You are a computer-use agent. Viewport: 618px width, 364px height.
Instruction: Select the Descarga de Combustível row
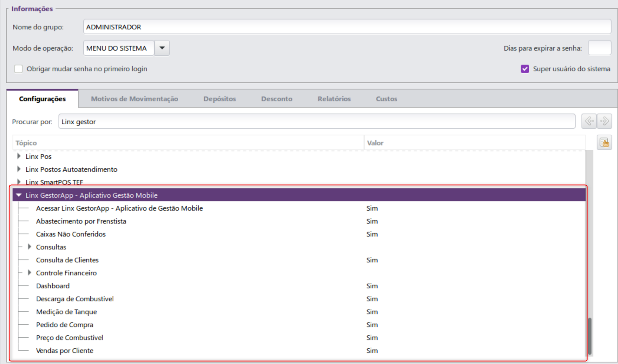(299, 298)
